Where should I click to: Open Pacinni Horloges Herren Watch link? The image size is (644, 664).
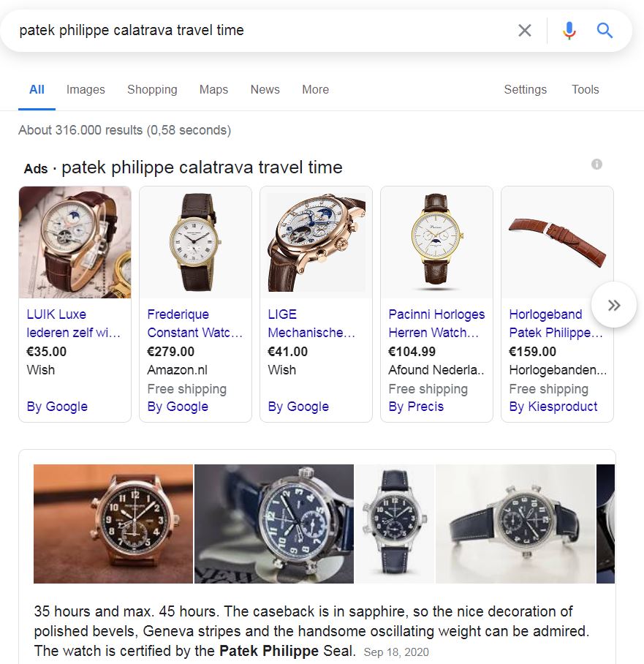click(436, 323)
